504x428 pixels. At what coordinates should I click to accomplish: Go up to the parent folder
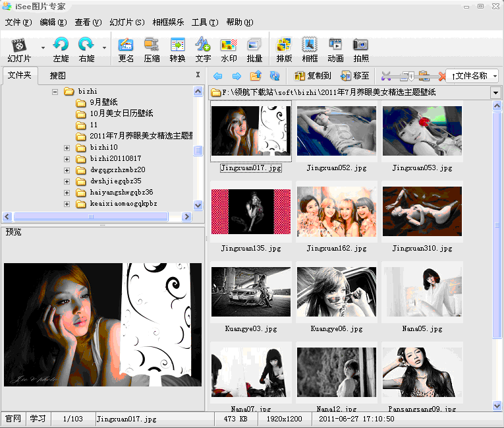click(256, 76)
